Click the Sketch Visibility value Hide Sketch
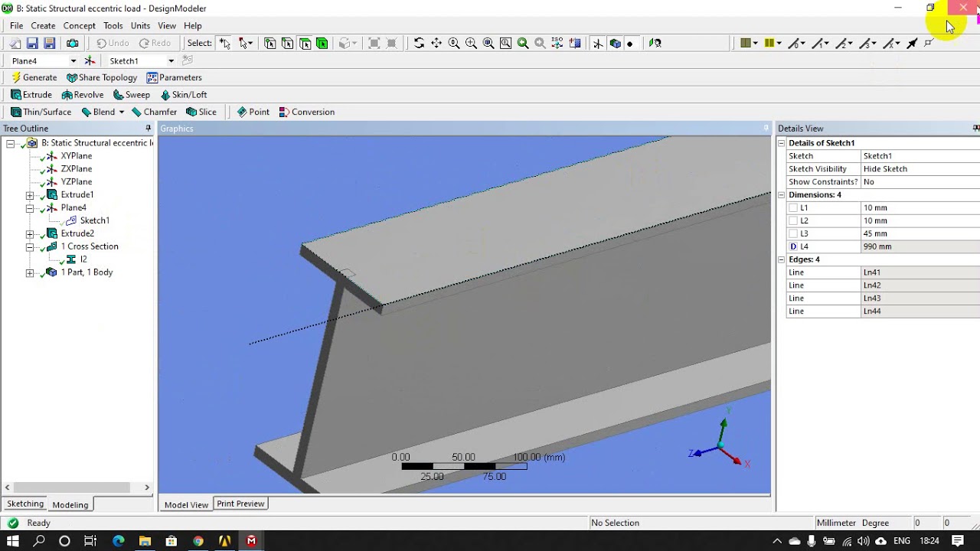The width and height of the screenshot is (980, 551). (920, 169)
